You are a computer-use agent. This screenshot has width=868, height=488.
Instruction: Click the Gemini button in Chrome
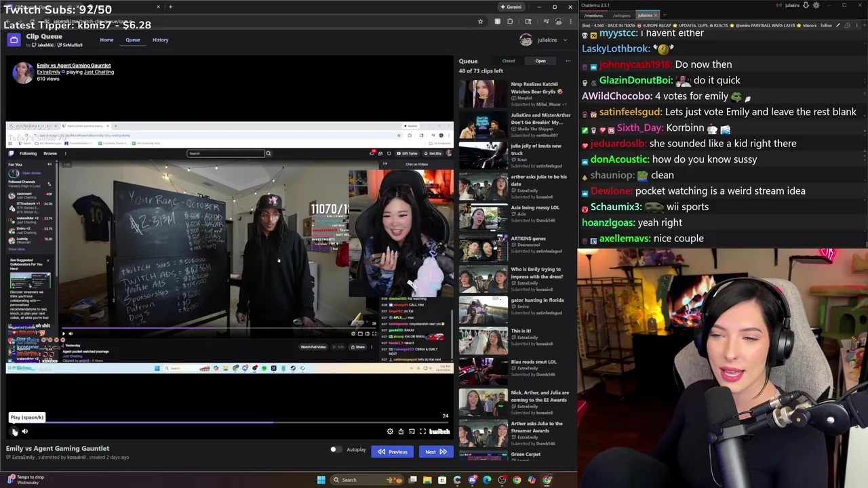(x=511, y=7)
